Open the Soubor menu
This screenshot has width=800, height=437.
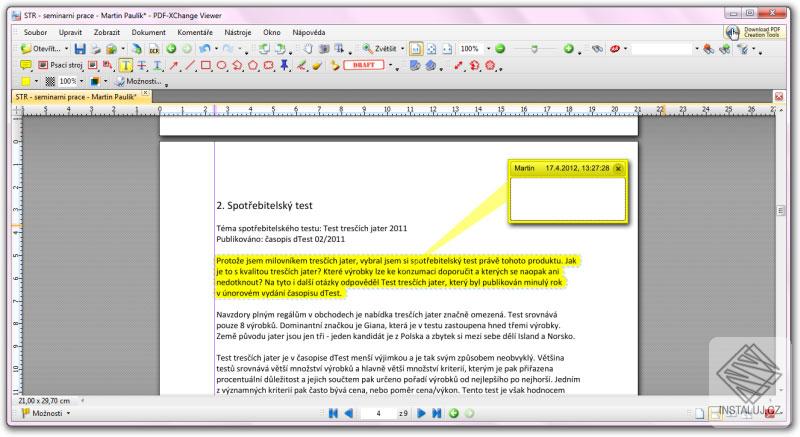[35, 32]
